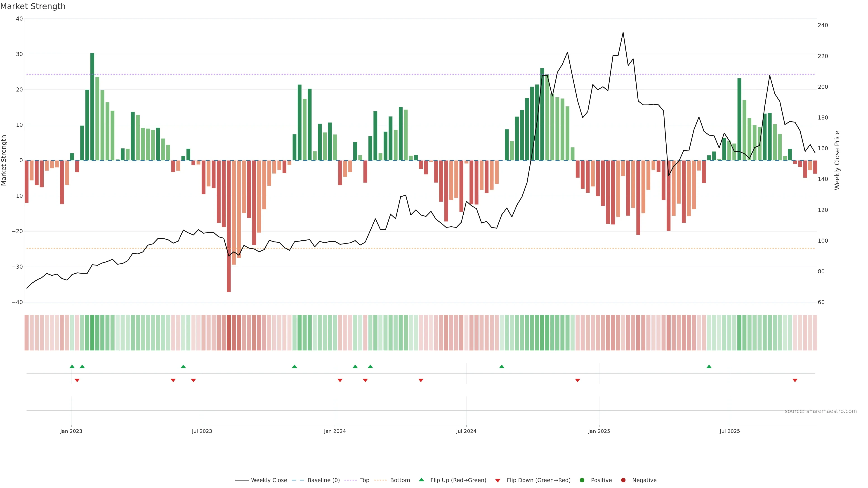Screen dimensions: 868x488
Task: Click the Jul 2025 x-axis label
Action: coord(729,431)
